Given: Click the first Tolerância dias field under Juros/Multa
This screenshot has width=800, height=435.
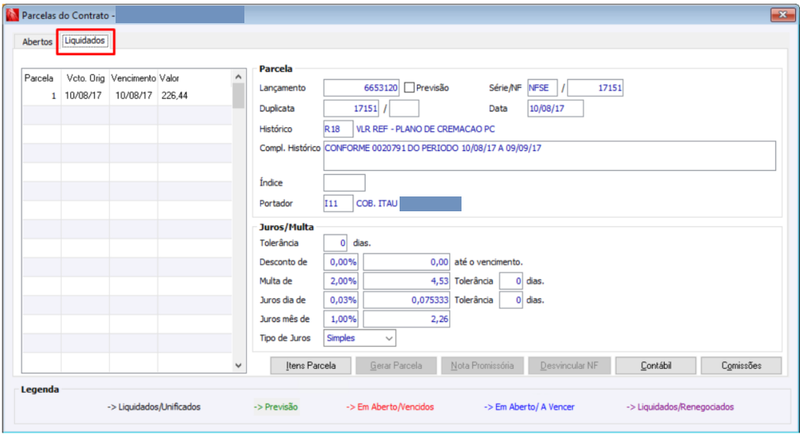Looking at the screenshot, I should [x=335, y=243].
